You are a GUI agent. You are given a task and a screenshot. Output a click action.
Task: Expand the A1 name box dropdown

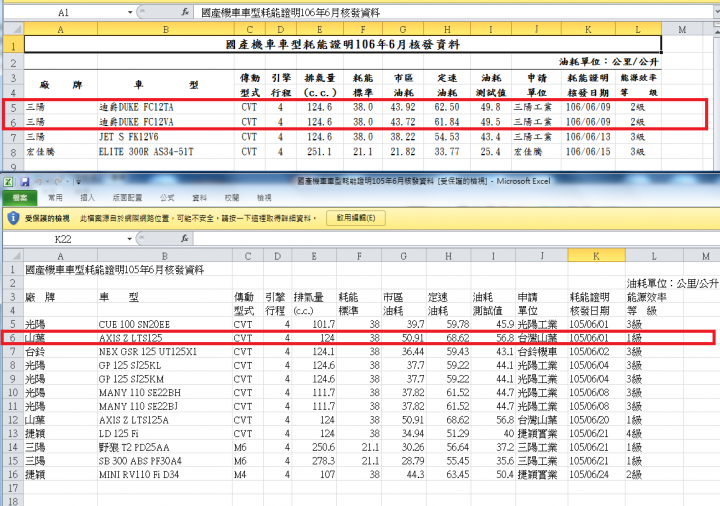[x=129, y=12]
